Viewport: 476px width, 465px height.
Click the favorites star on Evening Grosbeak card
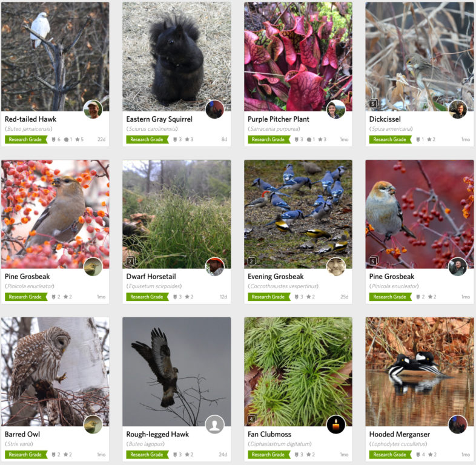click(309, 297)
